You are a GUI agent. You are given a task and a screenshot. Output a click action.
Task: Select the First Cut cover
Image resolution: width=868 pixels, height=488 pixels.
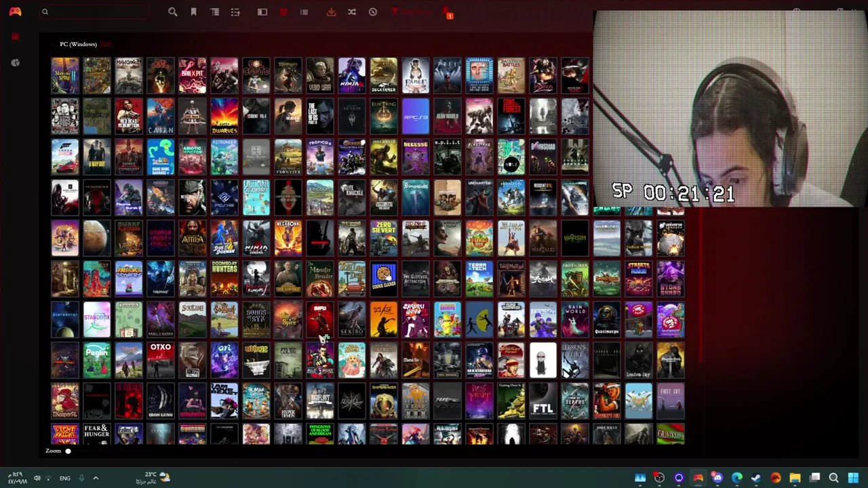point(671,401)
